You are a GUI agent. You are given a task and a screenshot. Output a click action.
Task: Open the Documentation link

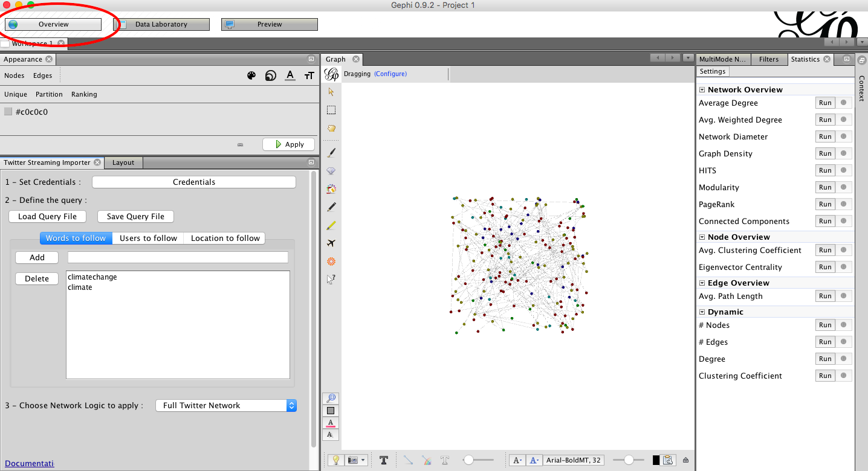(29, 464)
